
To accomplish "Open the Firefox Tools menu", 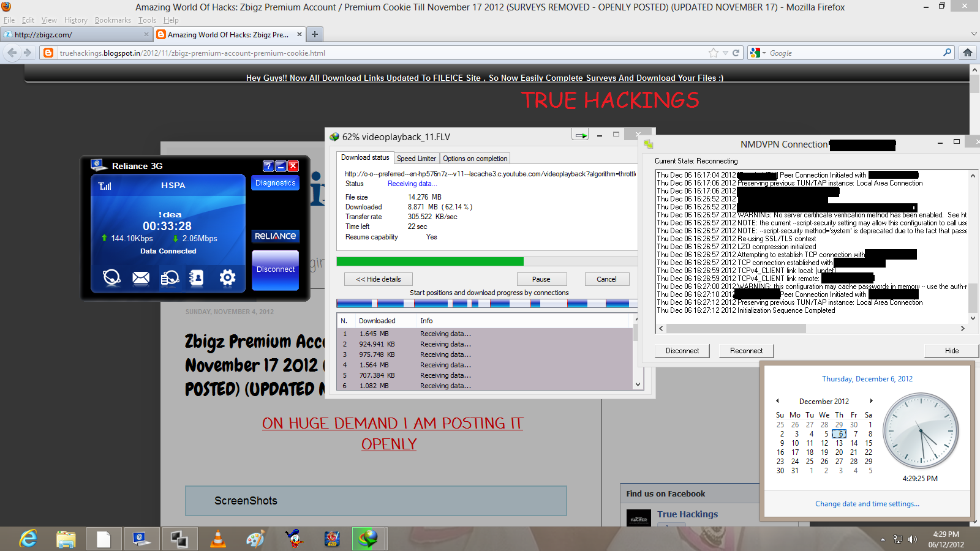I will point(147,20).
